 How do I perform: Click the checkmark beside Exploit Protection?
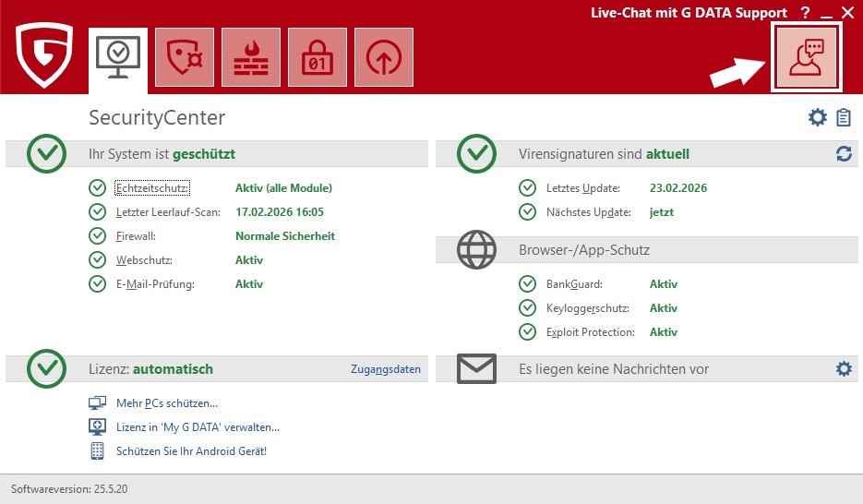tap(527, 331)
